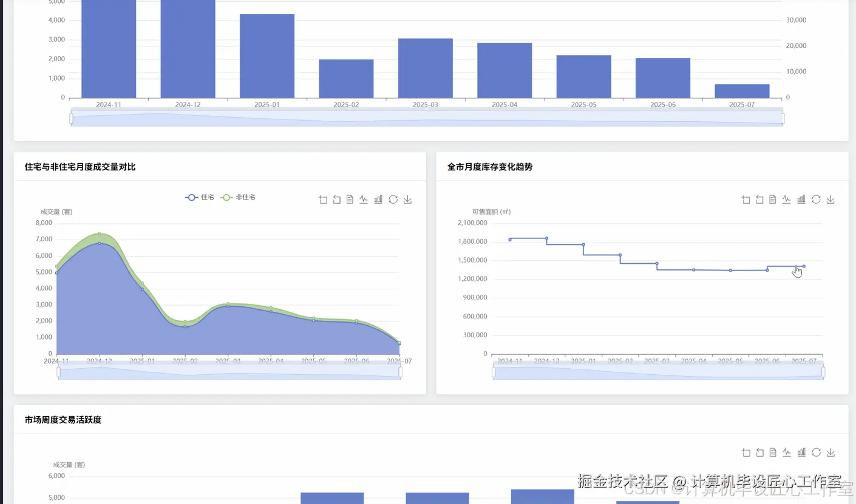Click the 2025-04 bar in top chart

(x=504, y=70)
